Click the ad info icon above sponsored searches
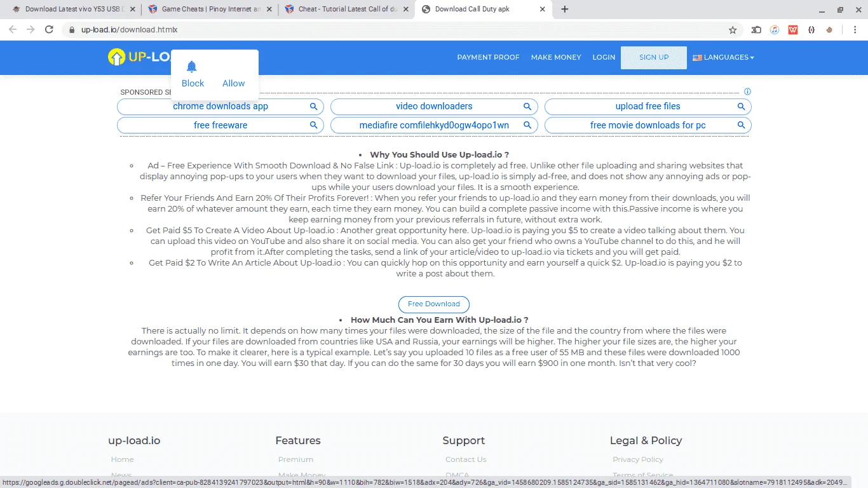 (x=747, y=91)
